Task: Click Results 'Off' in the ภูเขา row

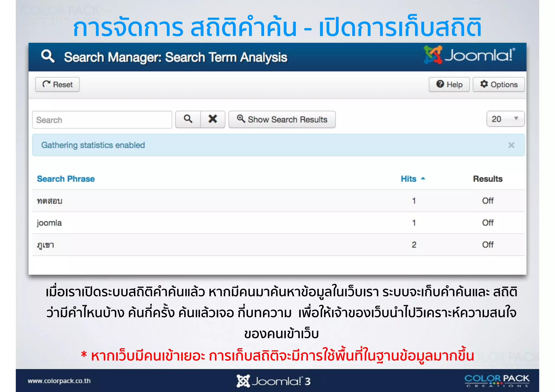Action: (488, 245)
